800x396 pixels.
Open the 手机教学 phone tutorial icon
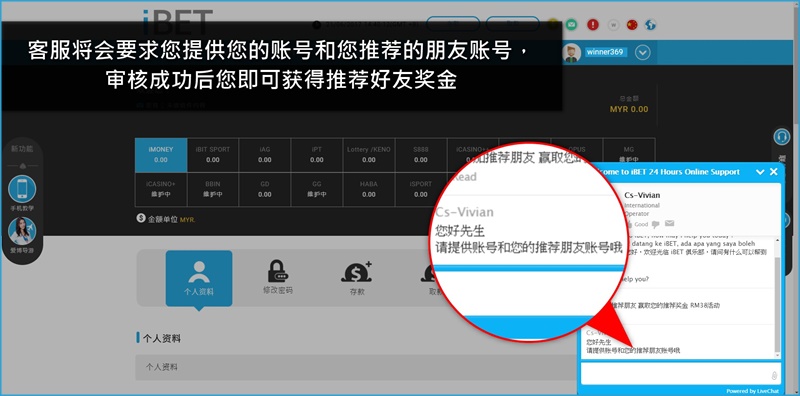coord(22,189)
